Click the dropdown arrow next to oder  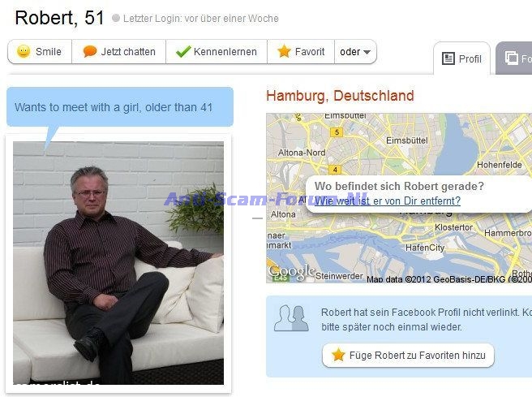367,52
